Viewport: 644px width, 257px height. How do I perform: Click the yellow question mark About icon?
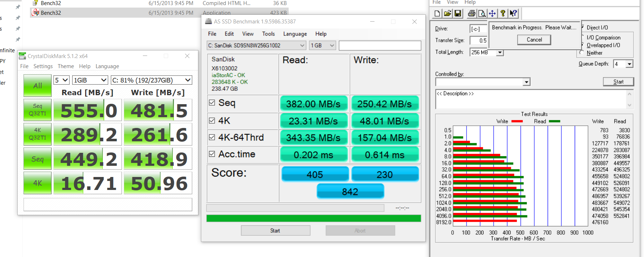[503, 14]
